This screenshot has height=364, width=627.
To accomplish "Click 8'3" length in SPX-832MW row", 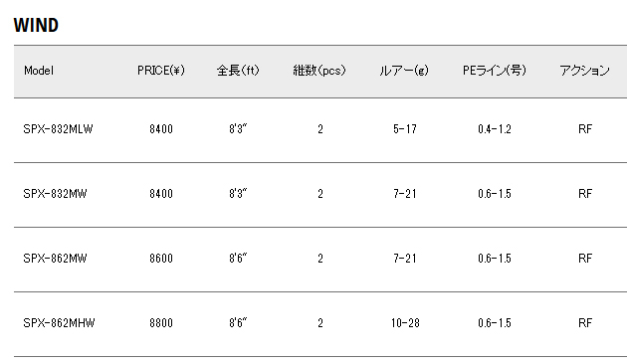I will (x=238, y=193).
